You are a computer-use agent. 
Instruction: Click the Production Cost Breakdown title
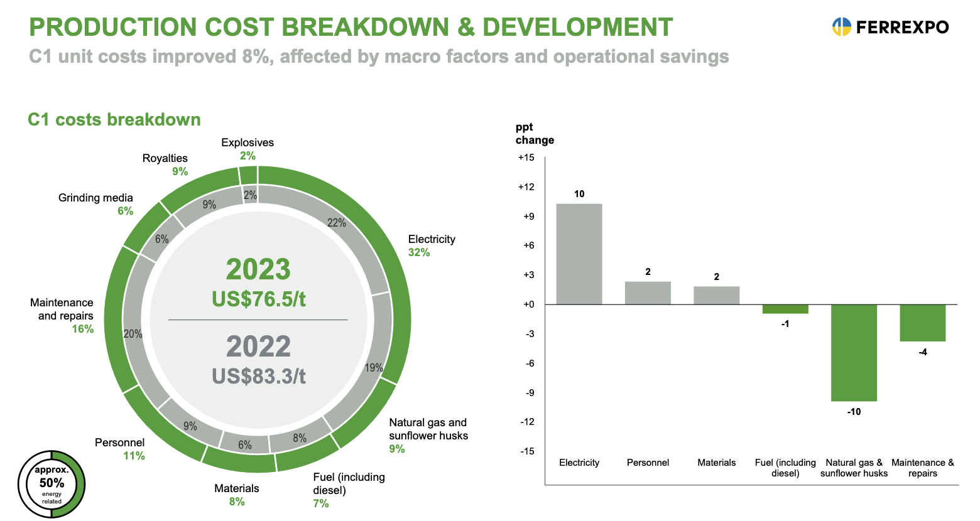351,27
